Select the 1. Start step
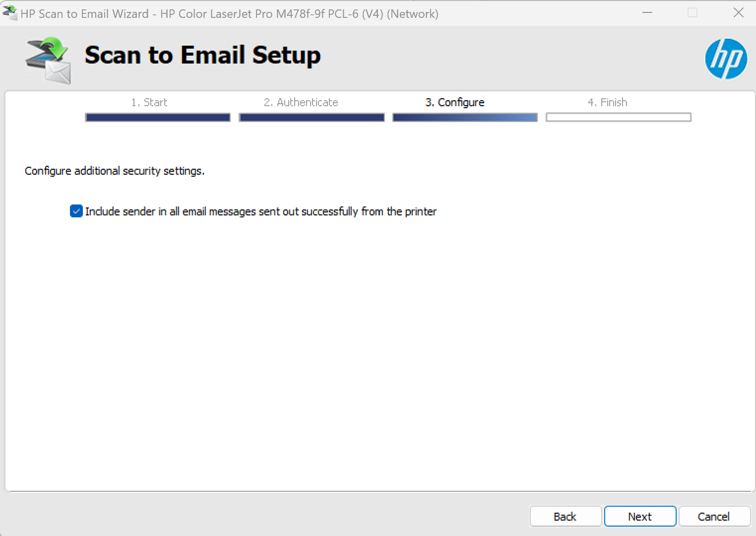The height and width of the screenshot is (536, 756). (149, 102)
